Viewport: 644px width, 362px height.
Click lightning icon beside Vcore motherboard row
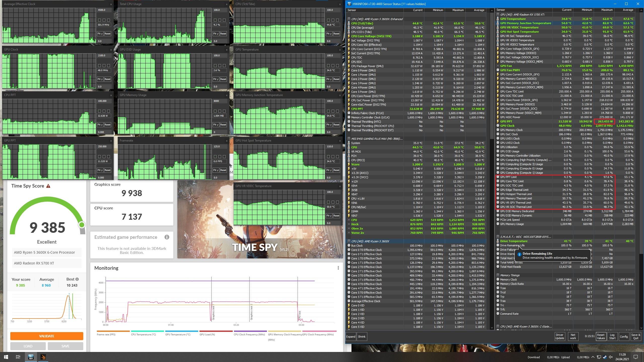(349, 164)
